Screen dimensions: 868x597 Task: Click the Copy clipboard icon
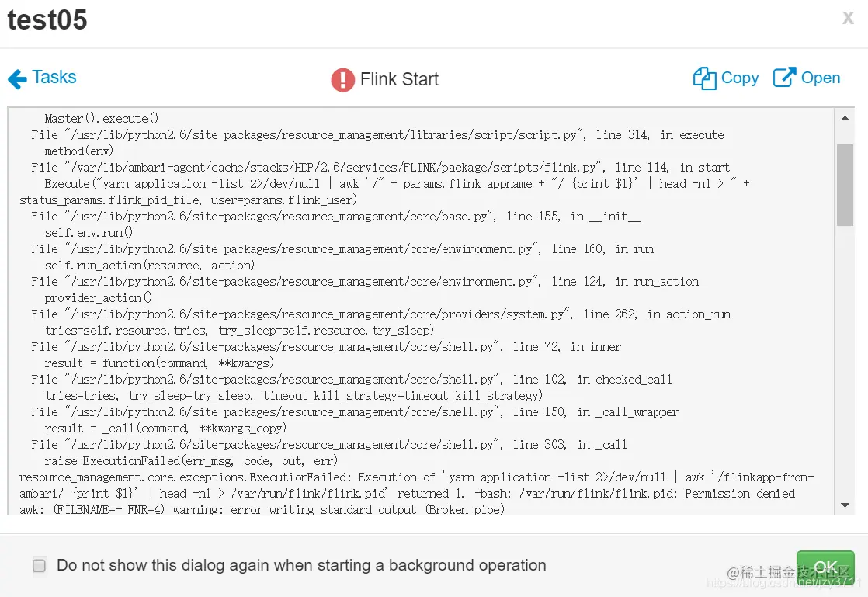(x=704, y=78)
